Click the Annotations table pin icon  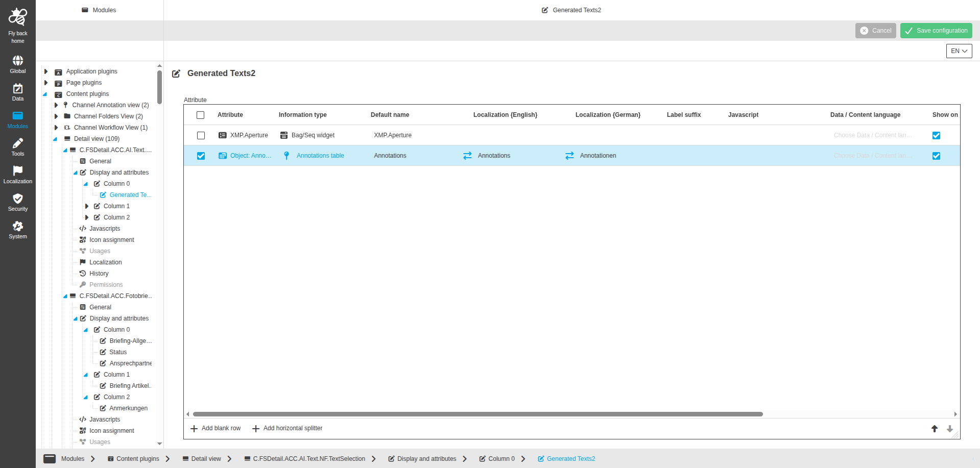tap(286, 156)
